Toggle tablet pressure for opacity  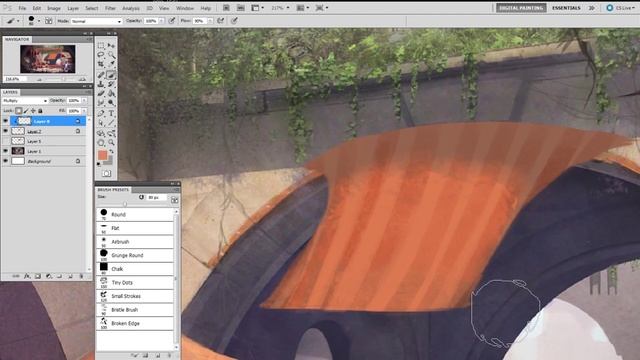pos(172,21)
